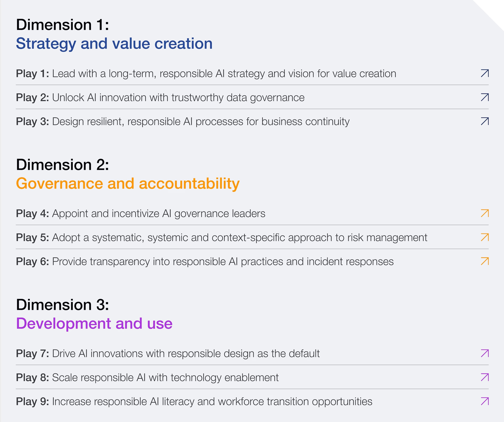Click the purple arrow for Play 8
504x422 pixels.
(485, 377)
